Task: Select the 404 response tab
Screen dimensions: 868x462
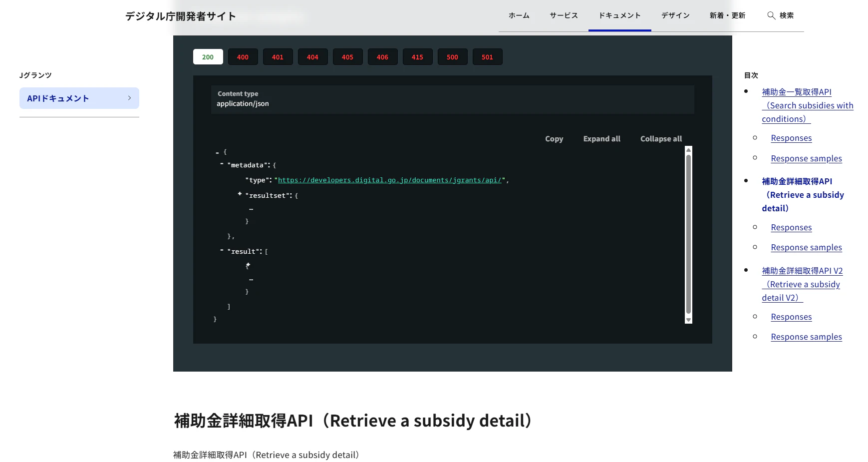Action: pos(313,57)
